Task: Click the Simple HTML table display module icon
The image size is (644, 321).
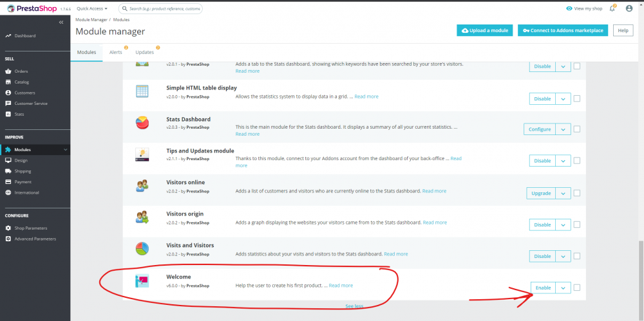Action: point(142,91)
